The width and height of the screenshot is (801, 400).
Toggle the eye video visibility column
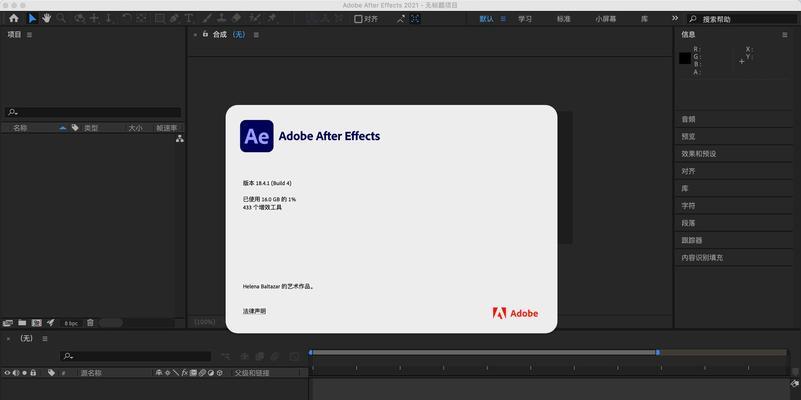click(x=7, y=373)
